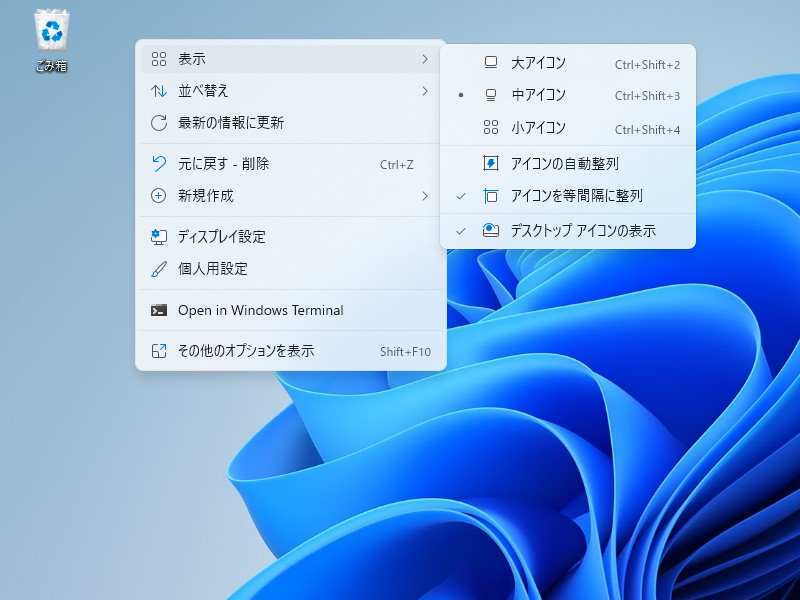Click the small grid symbol beside 小アイコン
This screenshot has height=600, width=800.
point(490,128)
